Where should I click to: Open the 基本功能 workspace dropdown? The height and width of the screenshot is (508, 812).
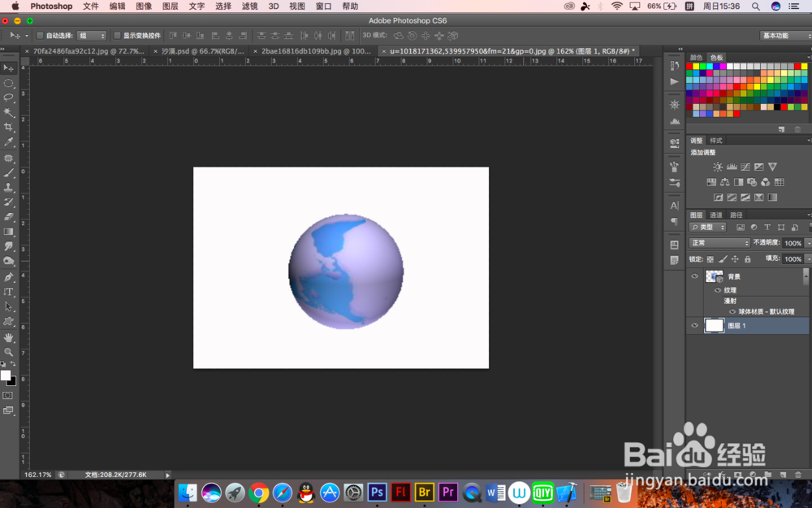[x=785, y=36]
